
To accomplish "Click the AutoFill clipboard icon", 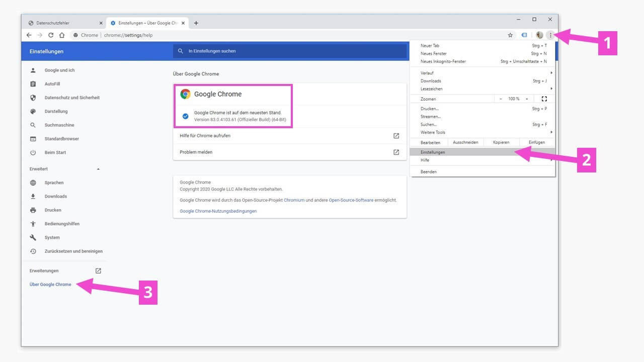I will pos(33,84).
